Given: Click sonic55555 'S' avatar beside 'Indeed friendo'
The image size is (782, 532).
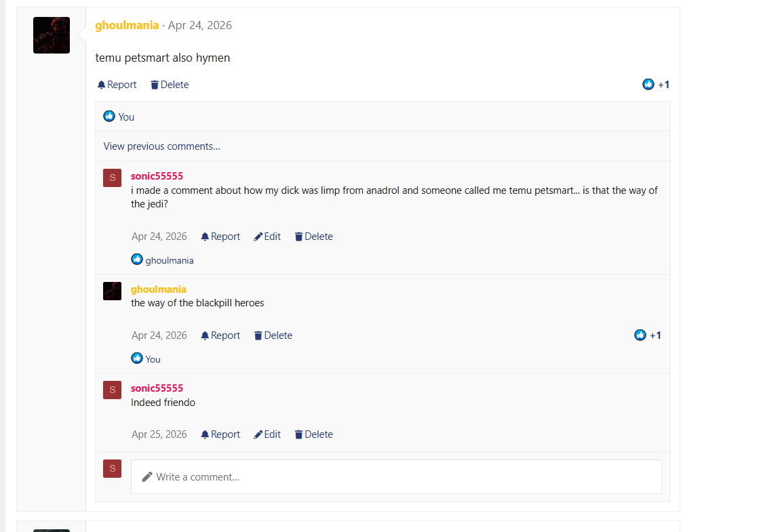Looking at the screenshot, I should (x=112, y=390).
